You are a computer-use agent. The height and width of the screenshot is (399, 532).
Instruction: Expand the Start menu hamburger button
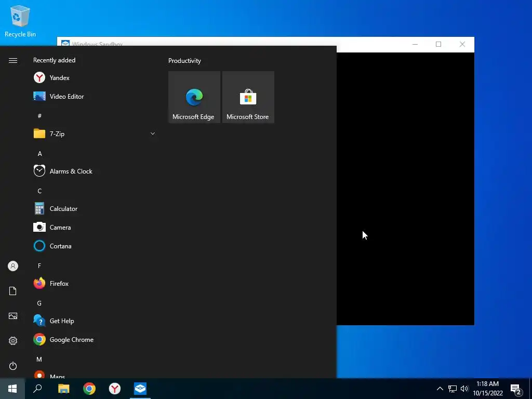[x=13, y=60]
